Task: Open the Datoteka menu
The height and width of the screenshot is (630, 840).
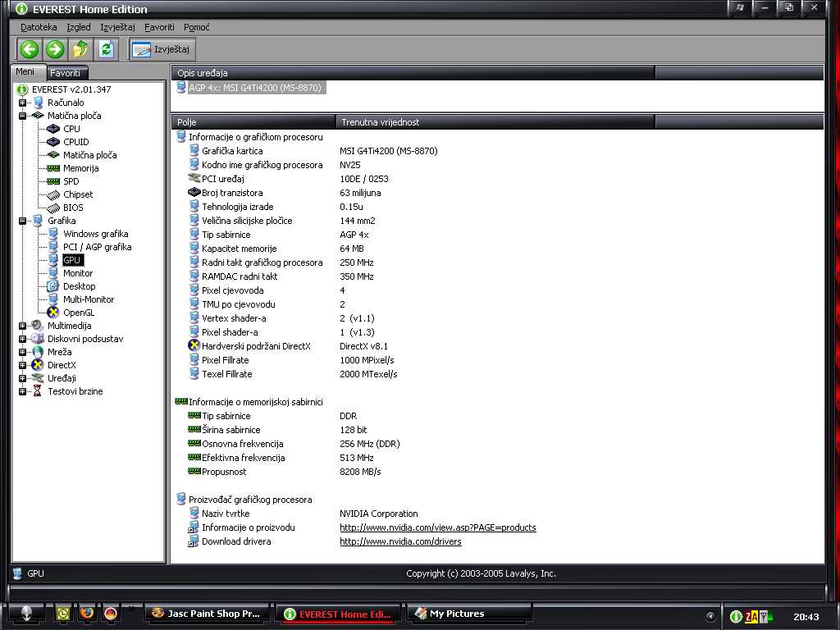Action: pyautogui.click(x=39, y=27)
